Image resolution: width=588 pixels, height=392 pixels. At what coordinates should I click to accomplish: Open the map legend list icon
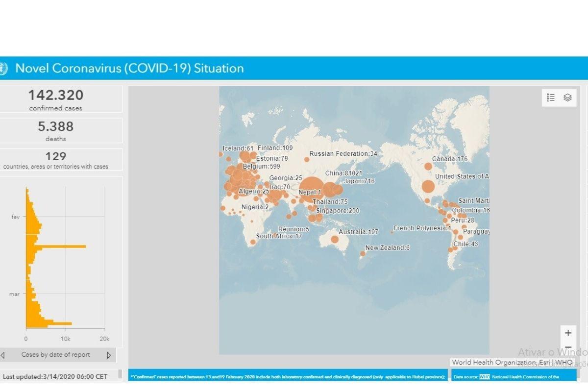551,98
